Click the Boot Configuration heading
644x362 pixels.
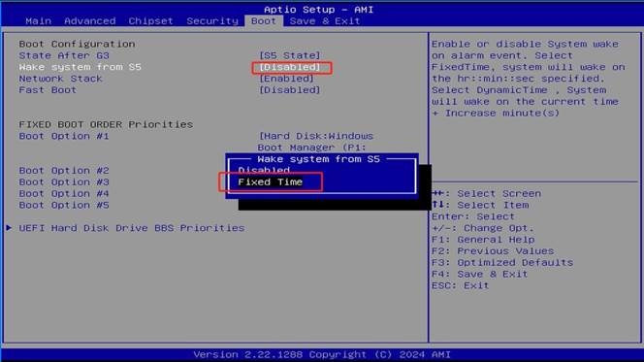click(x=77, y=44)
